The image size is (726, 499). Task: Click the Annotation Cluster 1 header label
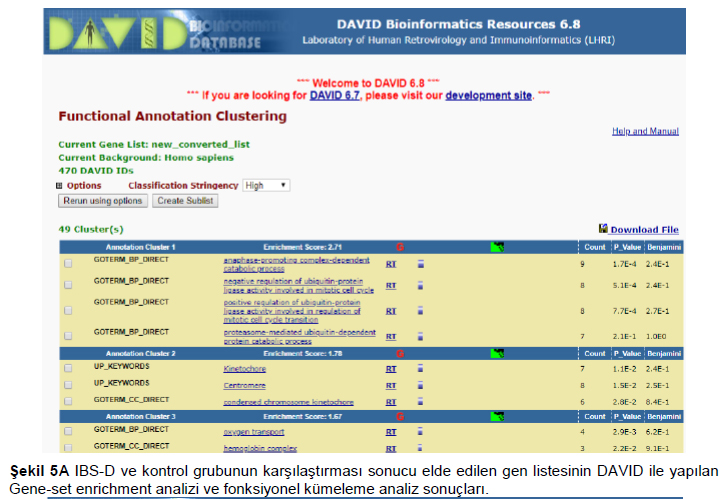(140, 247)
